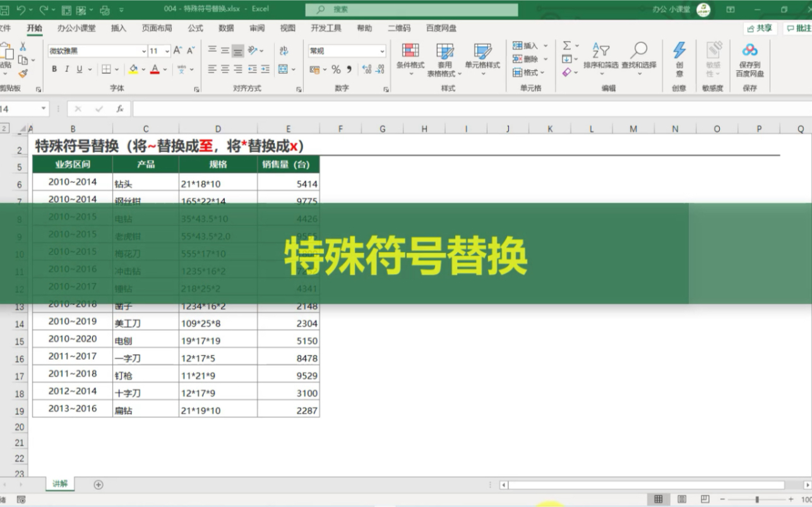The image size is (812, 507).
Task: Toggle Italic formatting
Action: click(67, 69)
